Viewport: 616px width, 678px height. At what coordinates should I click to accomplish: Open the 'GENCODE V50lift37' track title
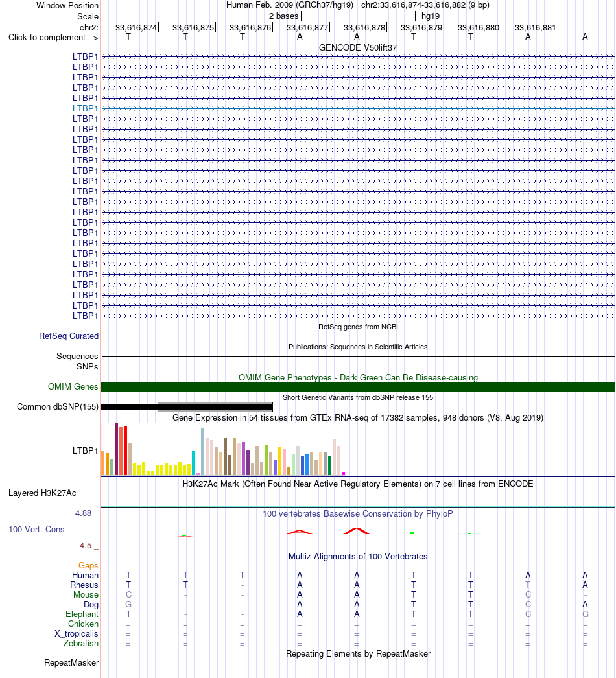pos(358,47)
